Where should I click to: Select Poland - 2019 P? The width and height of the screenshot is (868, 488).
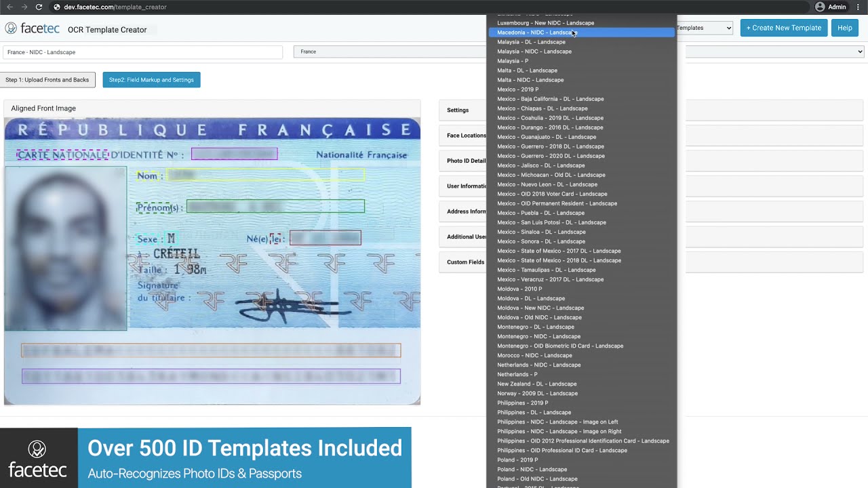pyautogui.click(x=582, y=460)
